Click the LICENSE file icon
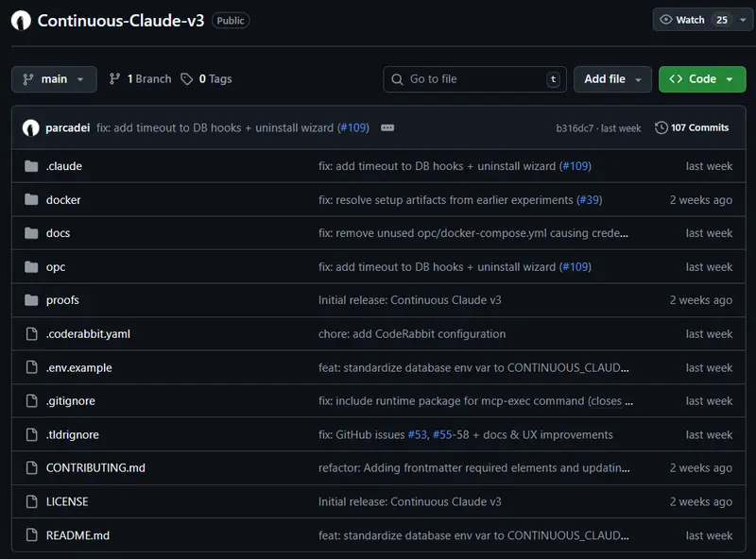This screenshot has width=756, height=559. coord(31,501)
